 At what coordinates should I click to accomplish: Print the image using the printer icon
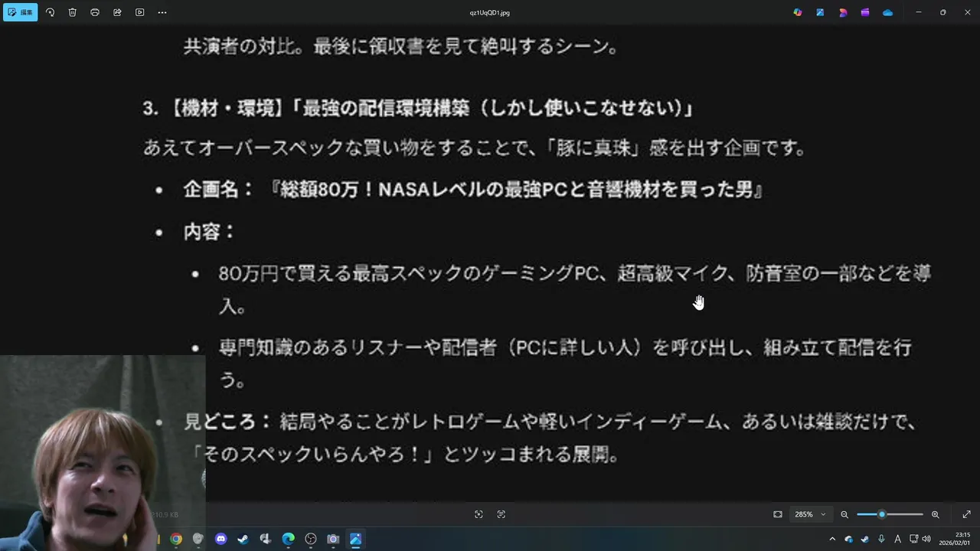(95, 12)
